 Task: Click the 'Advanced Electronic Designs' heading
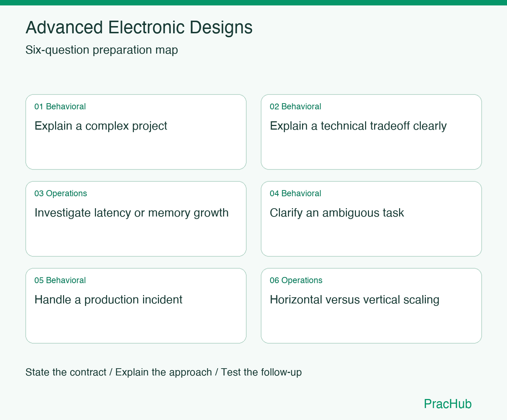pos(139,28)
